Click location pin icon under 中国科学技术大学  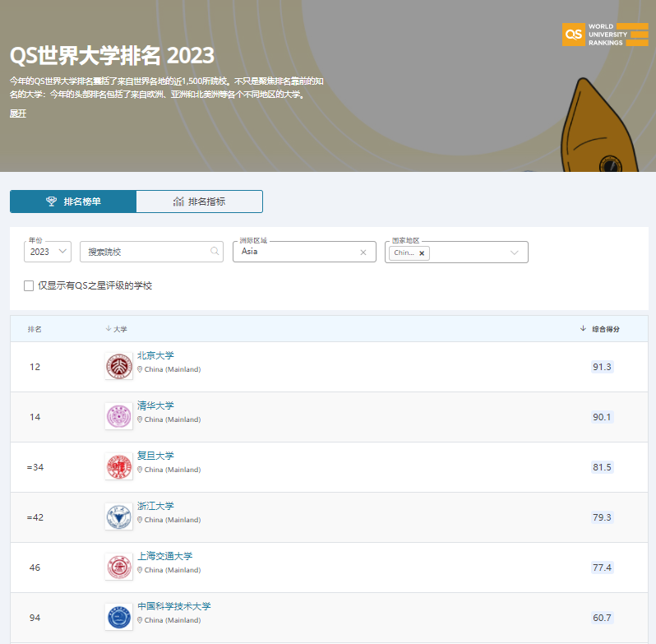(140, 621)
